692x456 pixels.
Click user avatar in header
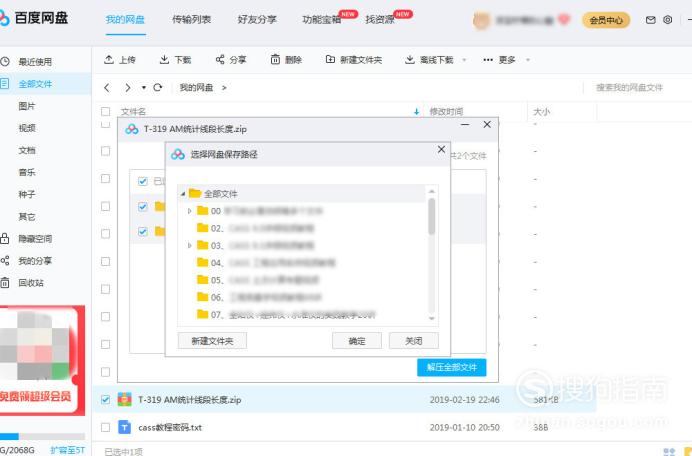(481, 20)
